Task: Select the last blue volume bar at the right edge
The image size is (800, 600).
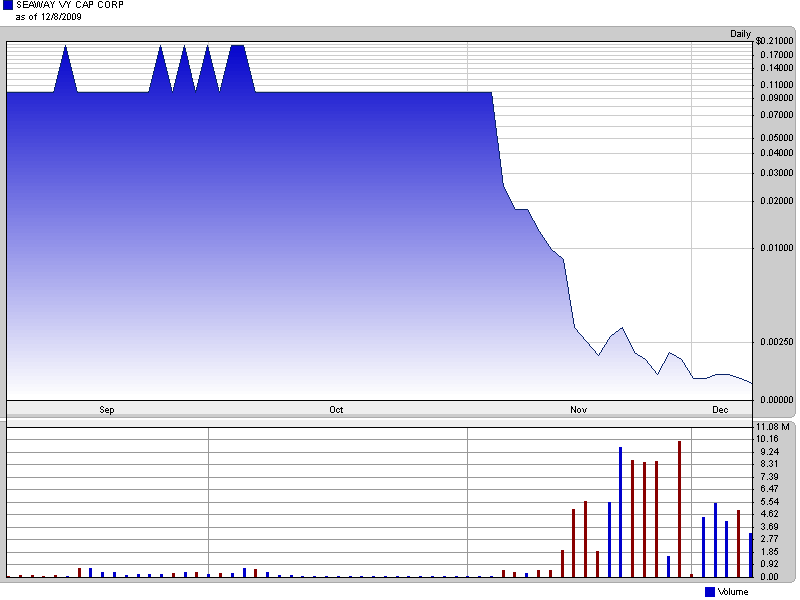Action: coord(750,555)
